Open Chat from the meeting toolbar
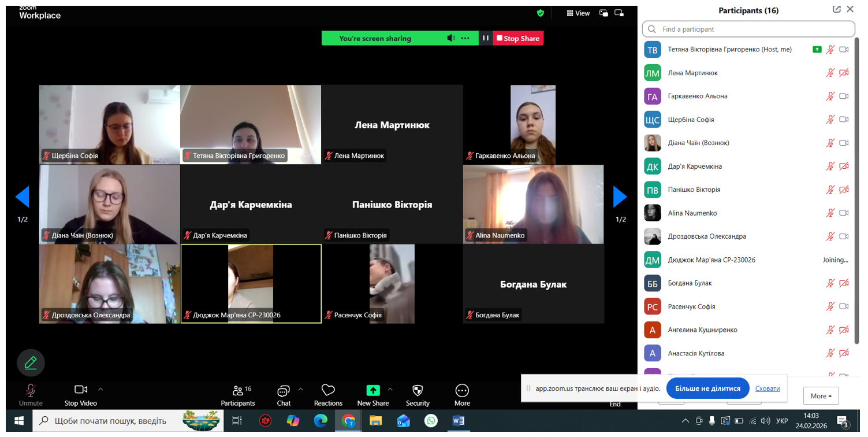The image size is (868, 437). (x=284, y=395)
